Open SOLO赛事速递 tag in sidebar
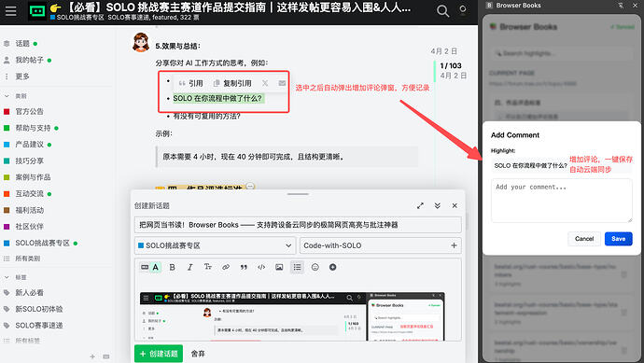The width and height of the screenshot is (644, 363). pyautogui.click(x=38, y=326)
